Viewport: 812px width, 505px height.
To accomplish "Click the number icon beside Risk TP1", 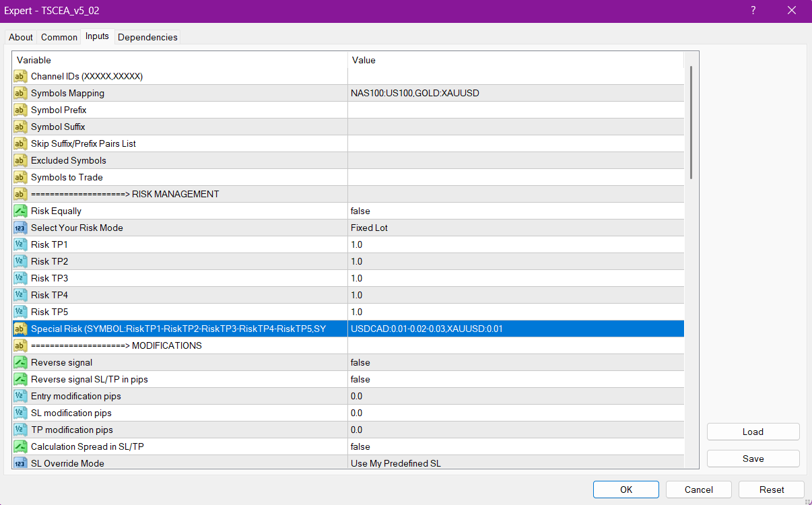I will click(20, 245).
